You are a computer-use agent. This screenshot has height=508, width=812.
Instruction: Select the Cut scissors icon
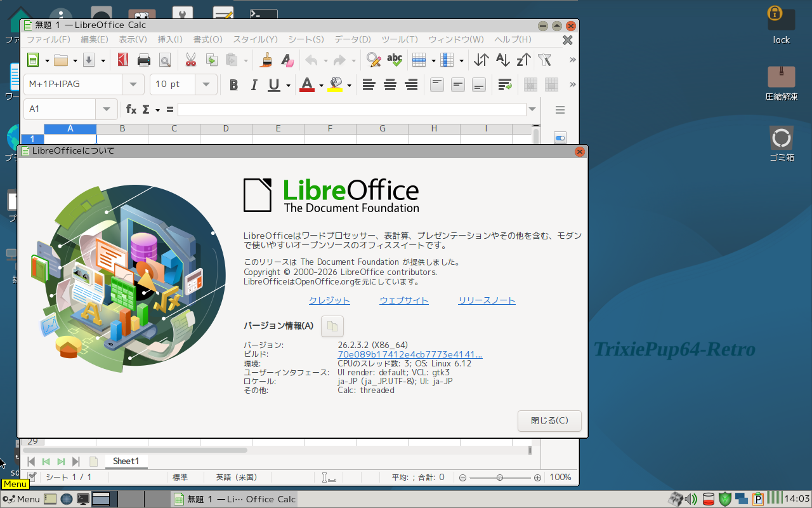pyautogui.click(x=190, y=60)
